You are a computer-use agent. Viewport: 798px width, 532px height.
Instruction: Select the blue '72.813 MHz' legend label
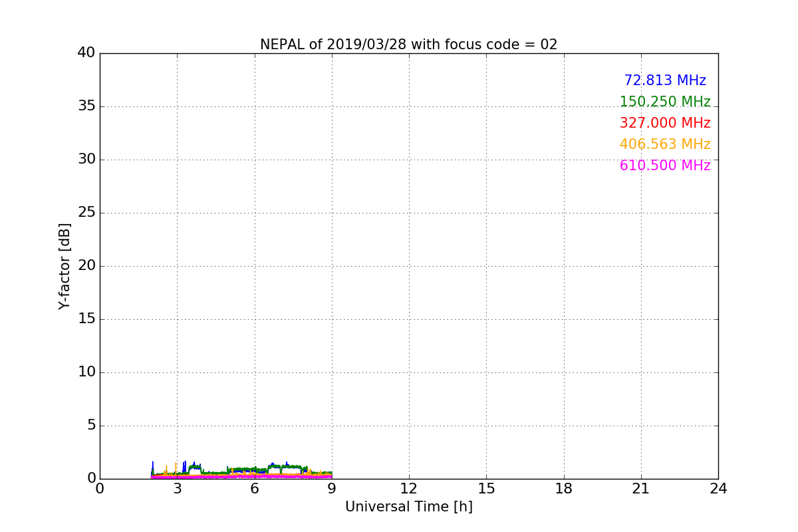coord(665,80)
